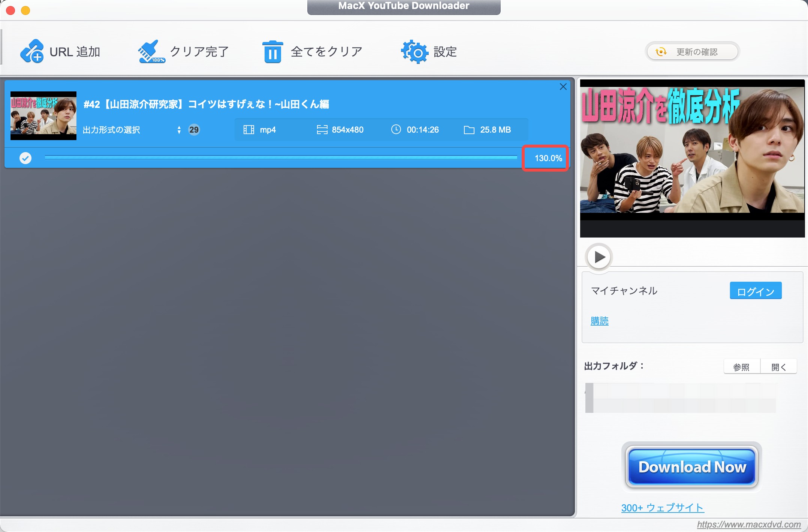Click the URL 追加 label
This screenshot has height=532, width=808.
coord(75,52)
